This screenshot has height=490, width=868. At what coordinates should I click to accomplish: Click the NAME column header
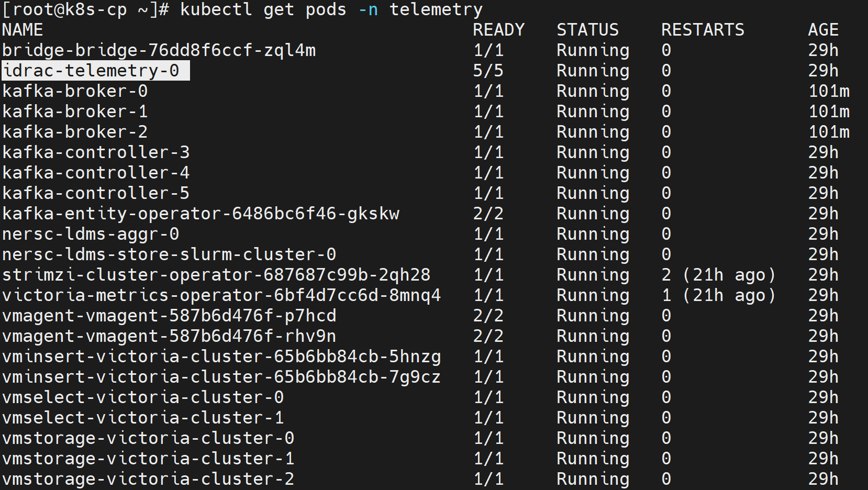coord(23,30)
